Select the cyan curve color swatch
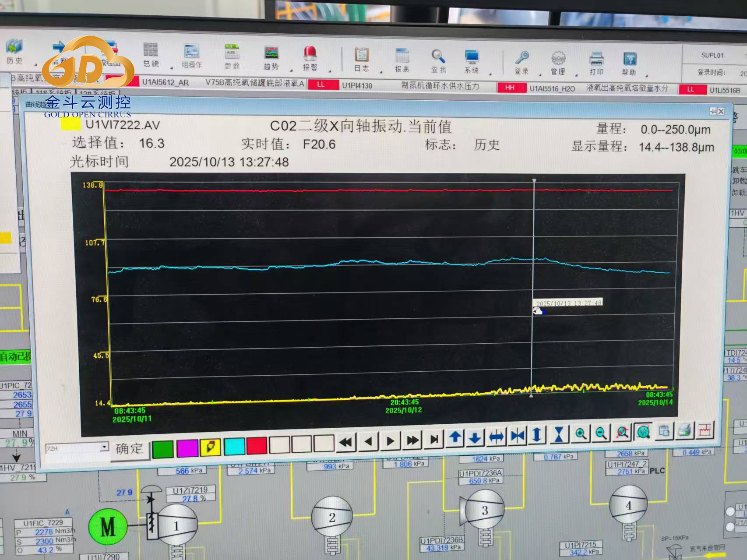 pyautogui.click(x=234, y=446)
